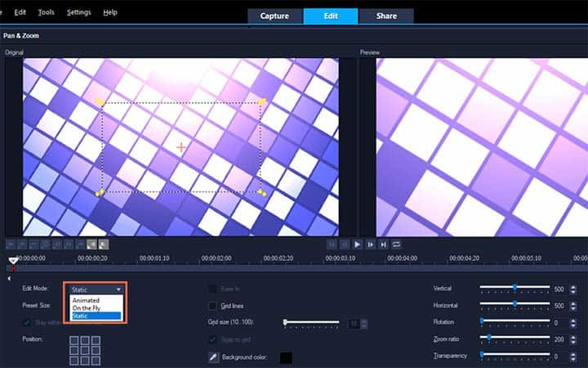Screen dimensions: 588x368
Task: Click the Horizontal value spinner arrows
Action: click(x=573, y=306)
